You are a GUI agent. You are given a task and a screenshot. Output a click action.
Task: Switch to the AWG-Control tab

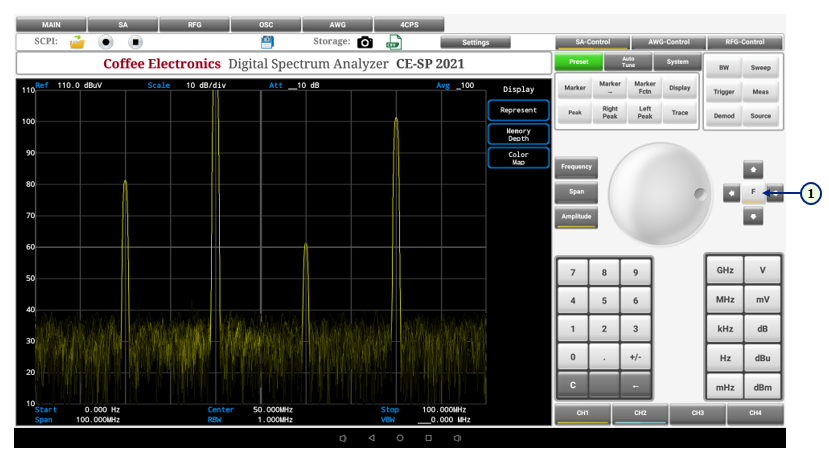coord(669,42)
